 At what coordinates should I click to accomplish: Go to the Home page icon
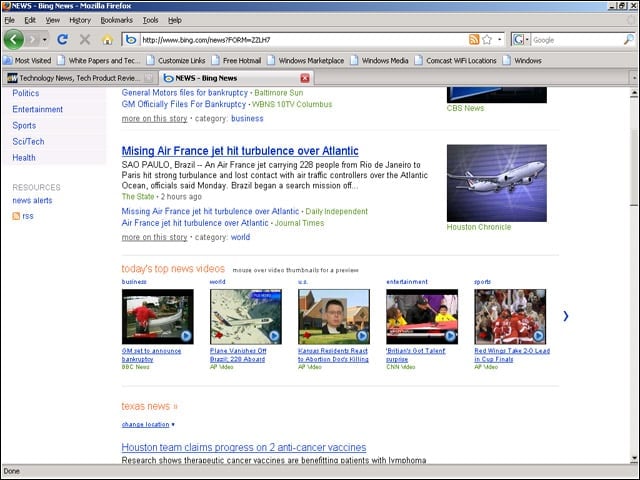click(x=107, y=40)
